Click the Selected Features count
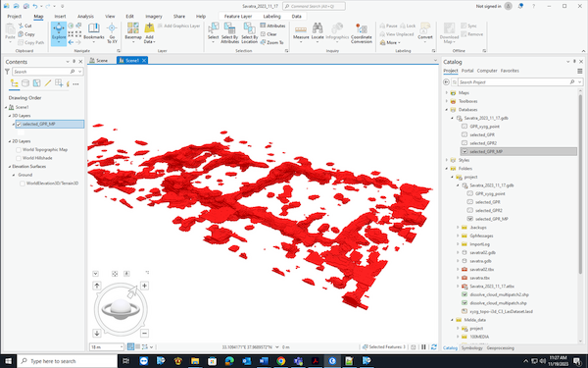588x368 pixels. [384, 347]
